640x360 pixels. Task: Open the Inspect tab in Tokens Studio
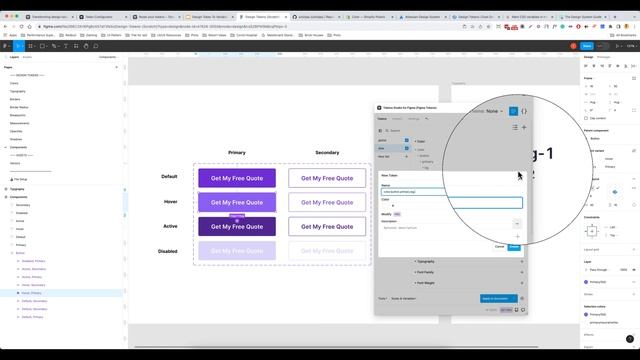[x=397, y=119]
